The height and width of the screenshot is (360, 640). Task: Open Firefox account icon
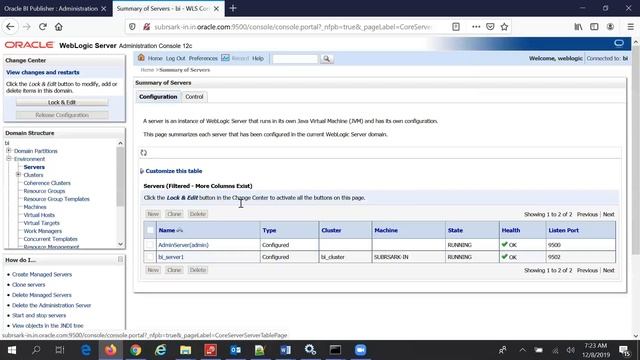(x=610, y=27)
